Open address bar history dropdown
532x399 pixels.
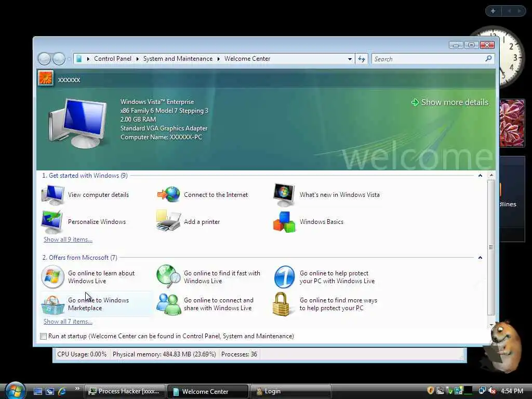point(350,59)
